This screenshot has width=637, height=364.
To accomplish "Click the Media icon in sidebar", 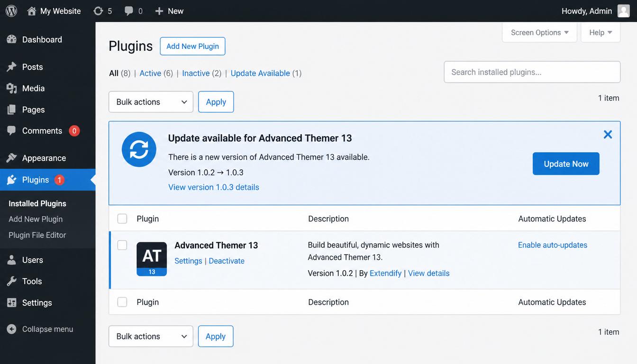I will [x=12, y=88].
